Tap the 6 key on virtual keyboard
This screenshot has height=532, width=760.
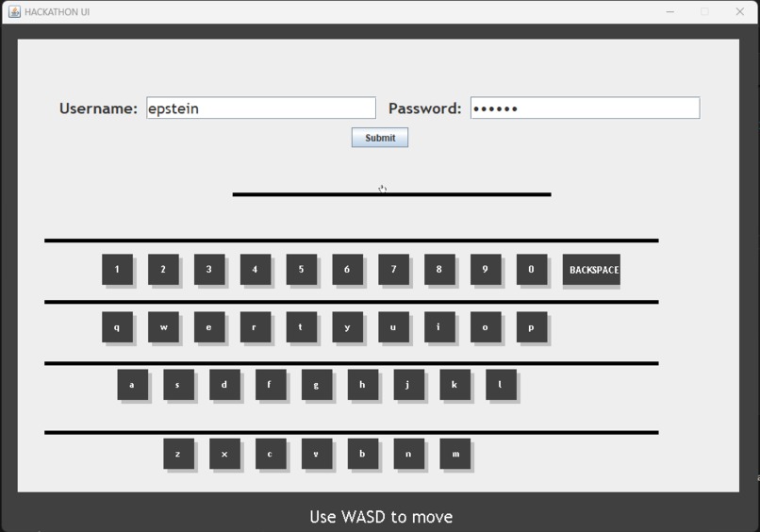(348, 270)
